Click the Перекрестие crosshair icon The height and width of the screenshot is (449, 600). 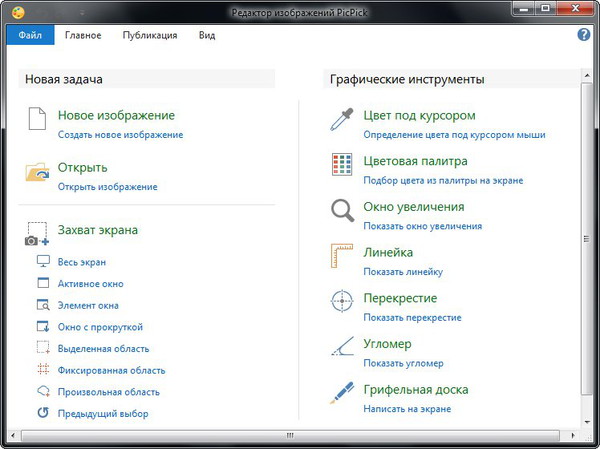(x=343, y=302)
